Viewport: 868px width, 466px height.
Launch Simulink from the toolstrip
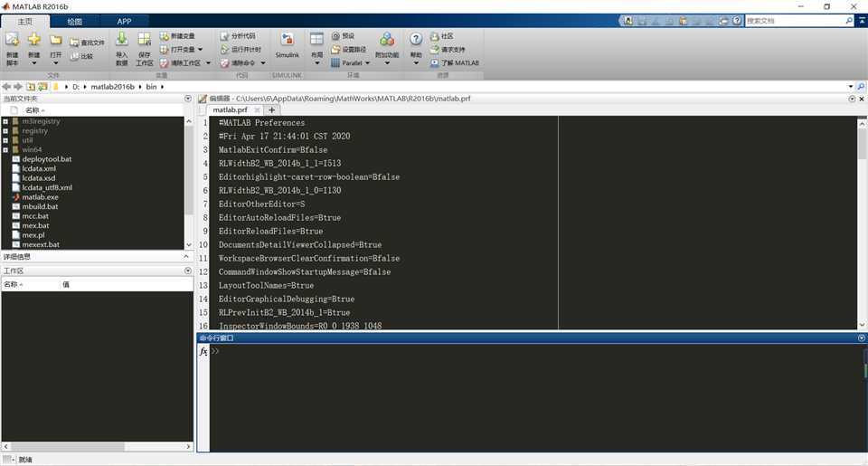click(287, 45)
